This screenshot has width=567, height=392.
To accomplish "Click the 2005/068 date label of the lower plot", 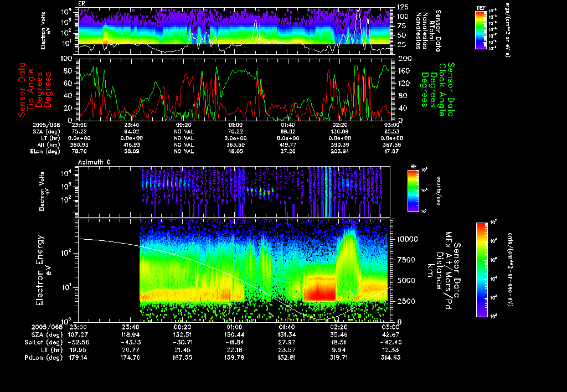I will (x=47, y=327).
